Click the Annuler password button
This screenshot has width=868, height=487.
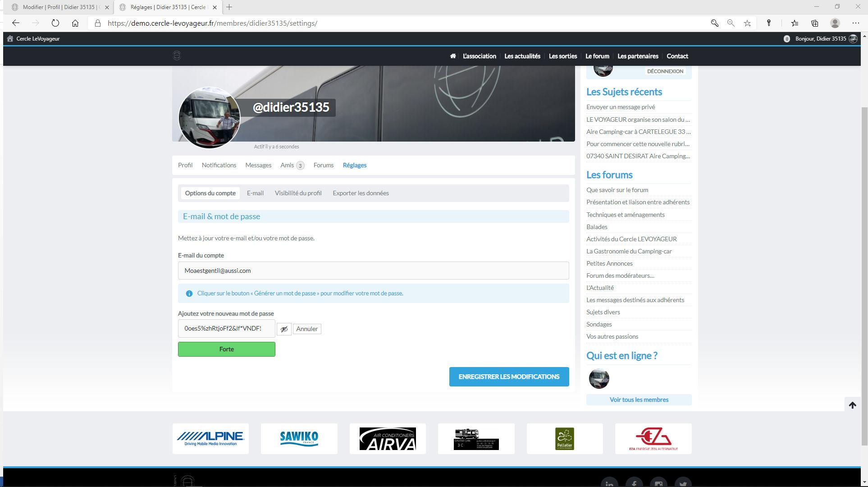coord(307,329)
